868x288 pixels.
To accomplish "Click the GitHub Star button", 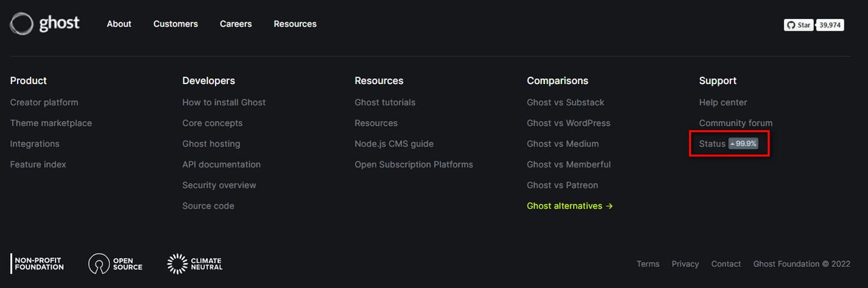I will click(x=799, y=25).
